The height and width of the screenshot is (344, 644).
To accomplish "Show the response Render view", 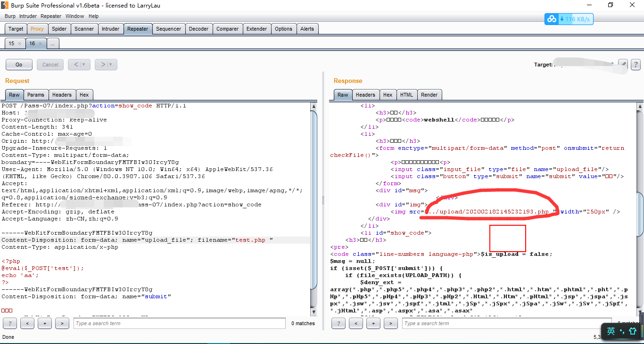I will click(429, 95).
